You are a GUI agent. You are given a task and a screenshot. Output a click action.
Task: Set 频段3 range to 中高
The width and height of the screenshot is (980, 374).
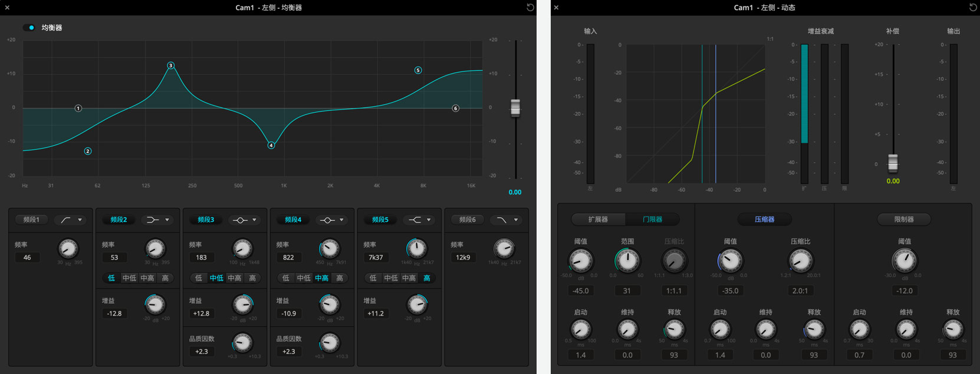[235, 278]
